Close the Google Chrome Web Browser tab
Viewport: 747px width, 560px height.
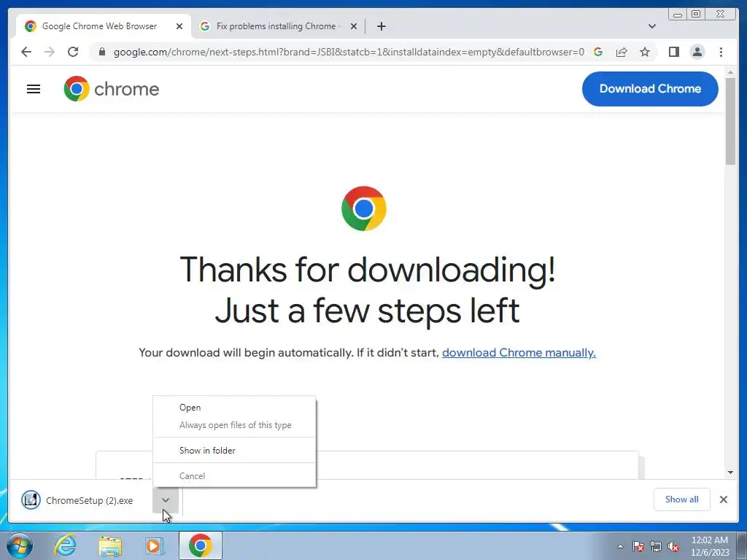tap(179, 26)
